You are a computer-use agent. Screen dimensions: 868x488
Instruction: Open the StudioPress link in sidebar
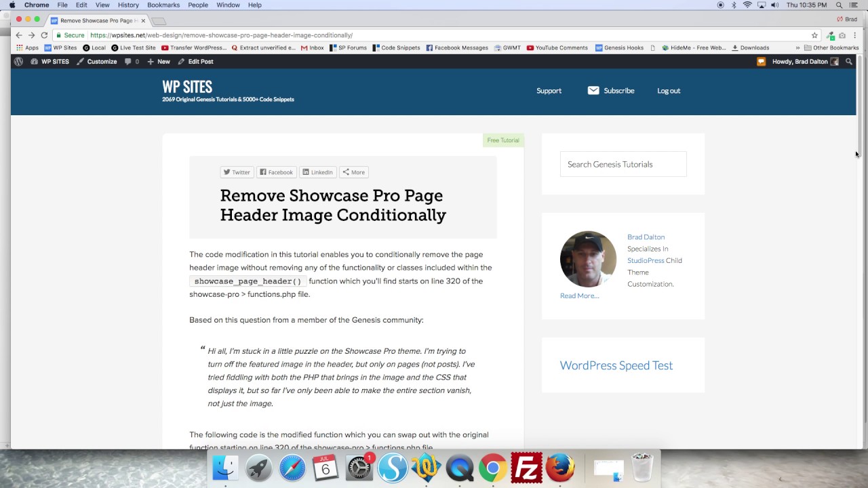pyautogui.click(x=646, y=260)
